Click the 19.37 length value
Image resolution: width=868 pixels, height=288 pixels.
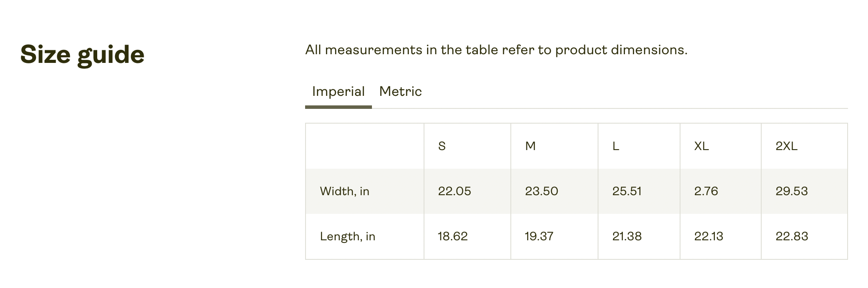pyautogui.click(x=539, y=236)
